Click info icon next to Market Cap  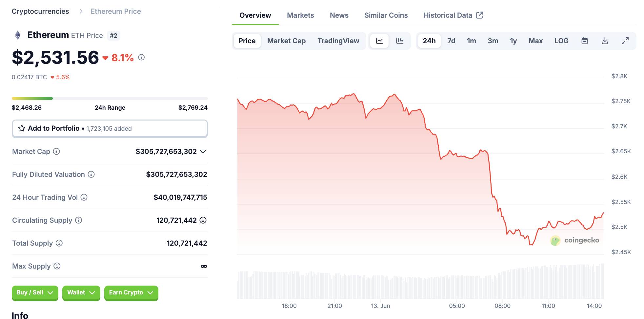[x=56, y=151]
